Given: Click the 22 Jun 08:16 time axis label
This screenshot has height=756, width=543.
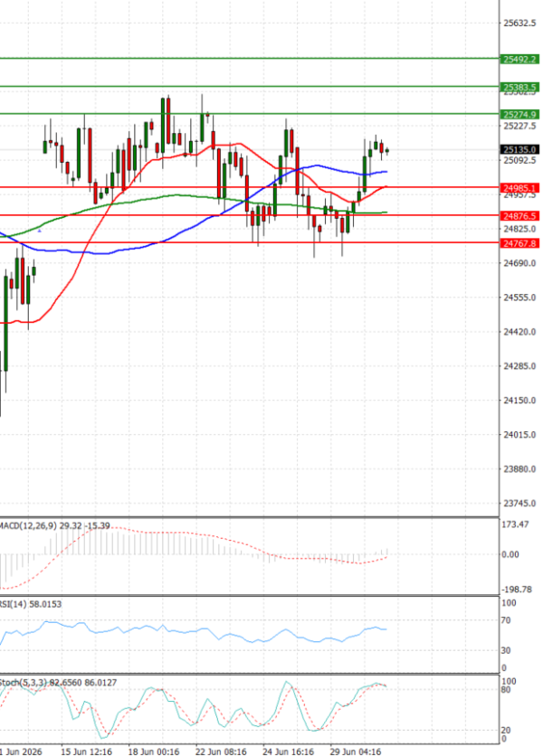Looking at the screenshot, I should pyautogui.click(x=221, y=751).
